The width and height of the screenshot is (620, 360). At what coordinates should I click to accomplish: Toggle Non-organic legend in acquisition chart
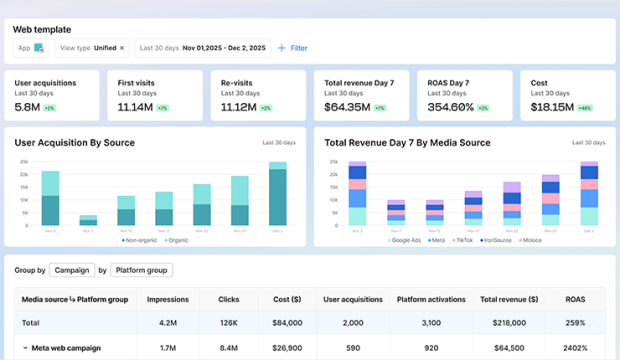point(140,240)
